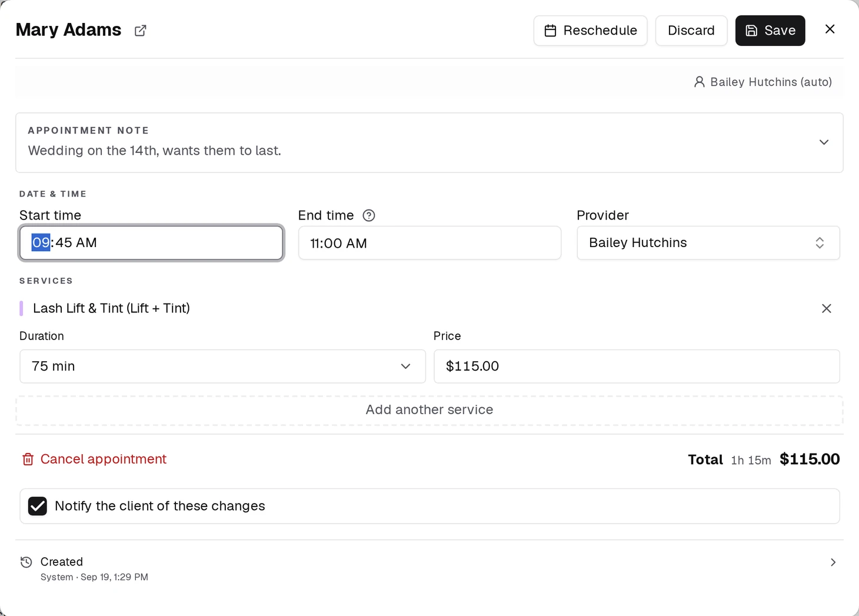The height and width of the screenshot is (616, 859).
Task: Click the Total $115.00 amount
Action: click(810, 459)
